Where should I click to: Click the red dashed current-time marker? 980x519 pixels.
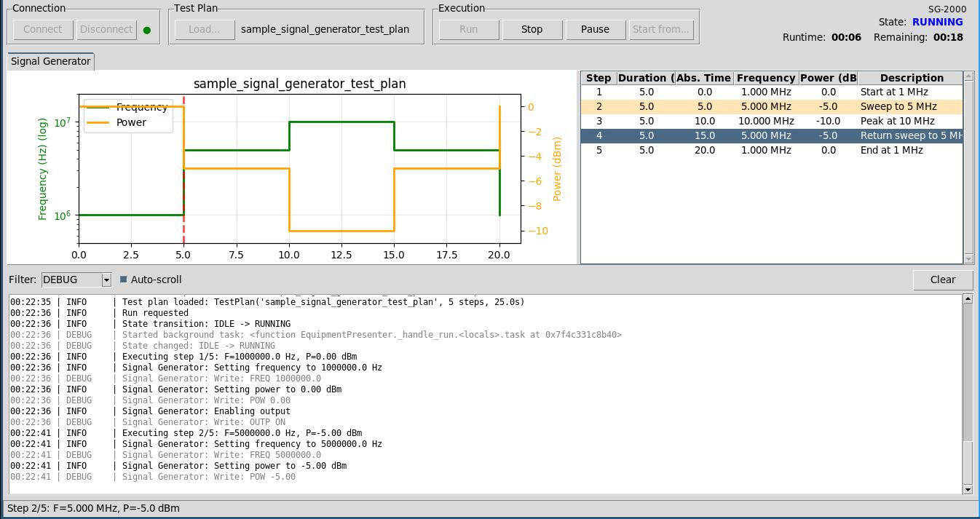click(x=183, y=169)
